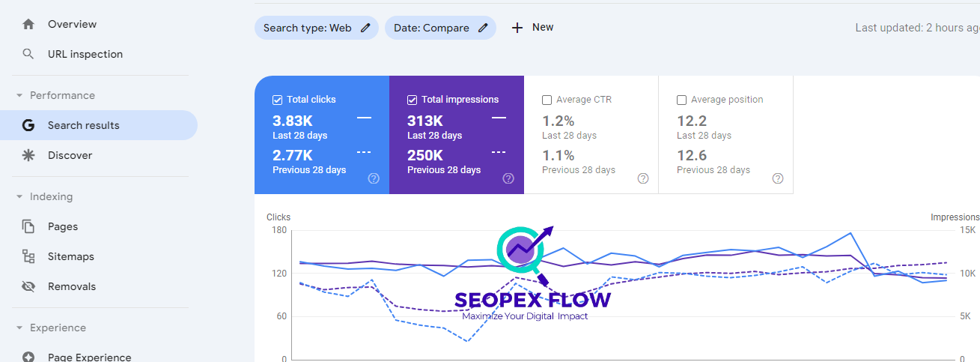Uncheck the Total clicks checkbox
Image resolution: width=980 pixels, height=362 pixels.
tap(277, 100)
